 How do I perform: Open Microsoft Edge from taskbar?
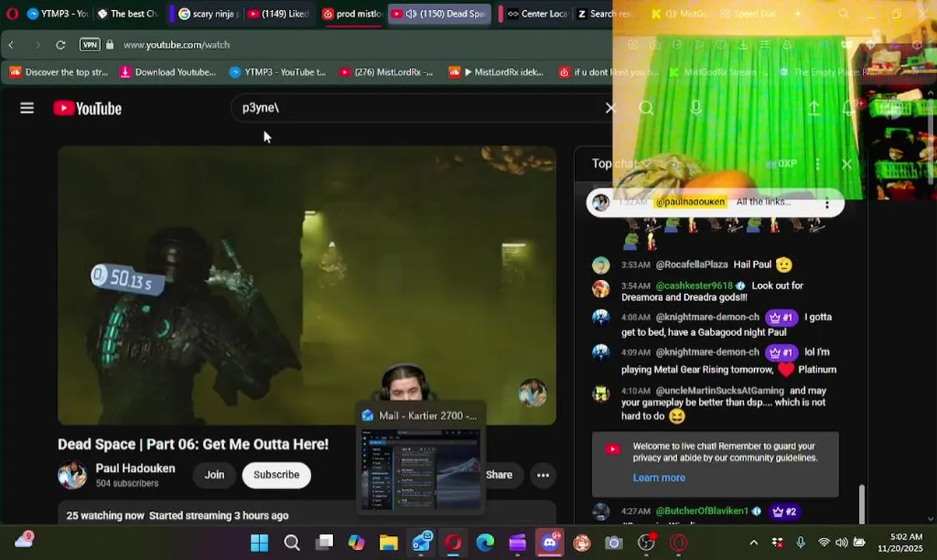point(485,543)
